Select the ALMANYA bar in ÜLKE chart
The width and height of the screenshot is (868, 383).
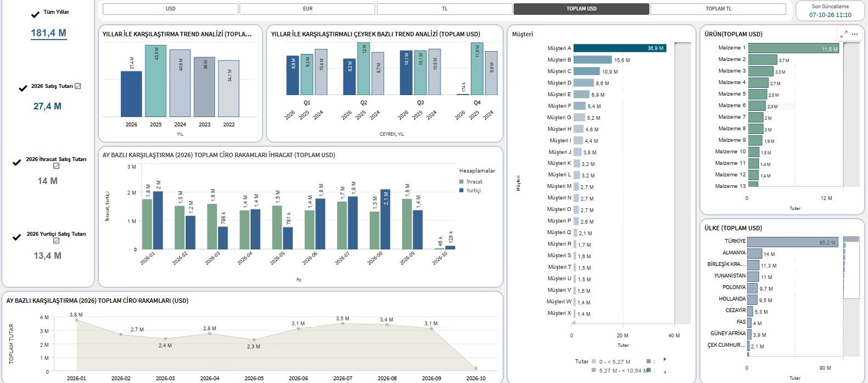(754, 253)
